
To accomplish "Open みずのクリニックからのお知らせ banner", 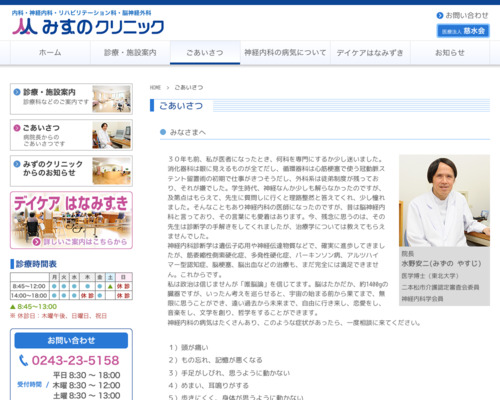I will [71, 171].
